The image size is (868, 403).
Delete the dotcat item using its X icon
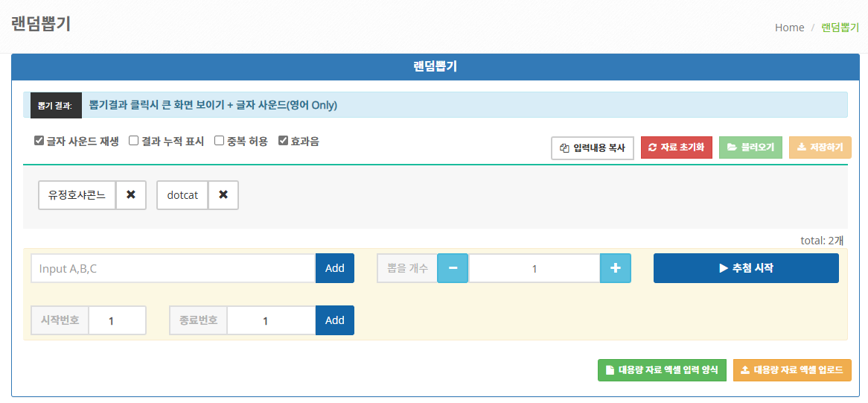pyautogui.click(x=223, y=195)
